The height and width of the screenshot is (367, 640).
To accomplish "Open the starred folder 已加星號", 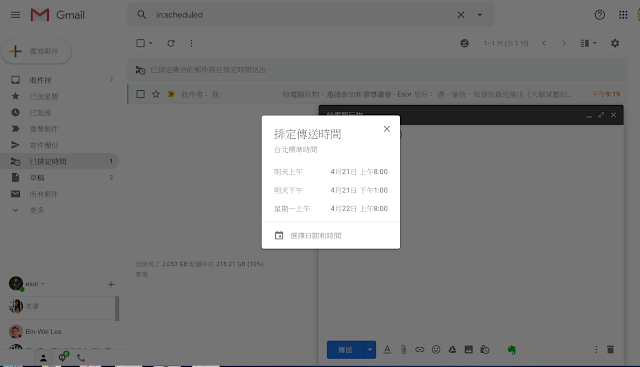I will pos(60,96).
